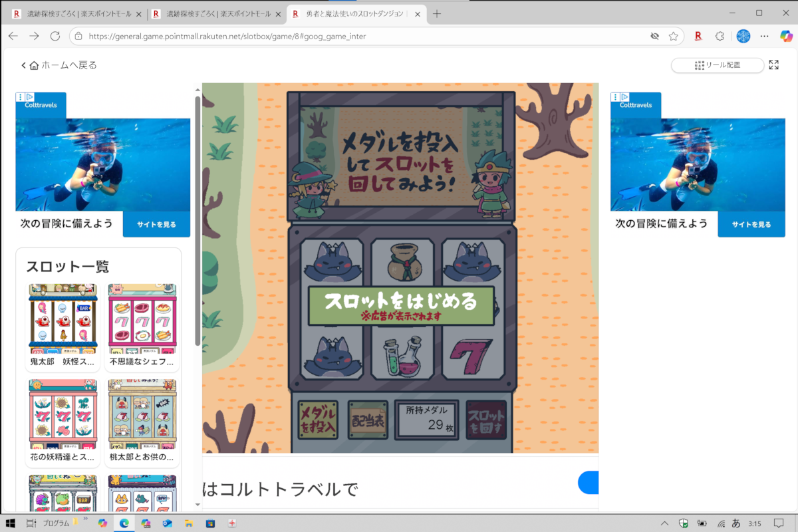
Task: Click the fullscreen expand icon
Action: pyautogui.click(x=773, y=65)
